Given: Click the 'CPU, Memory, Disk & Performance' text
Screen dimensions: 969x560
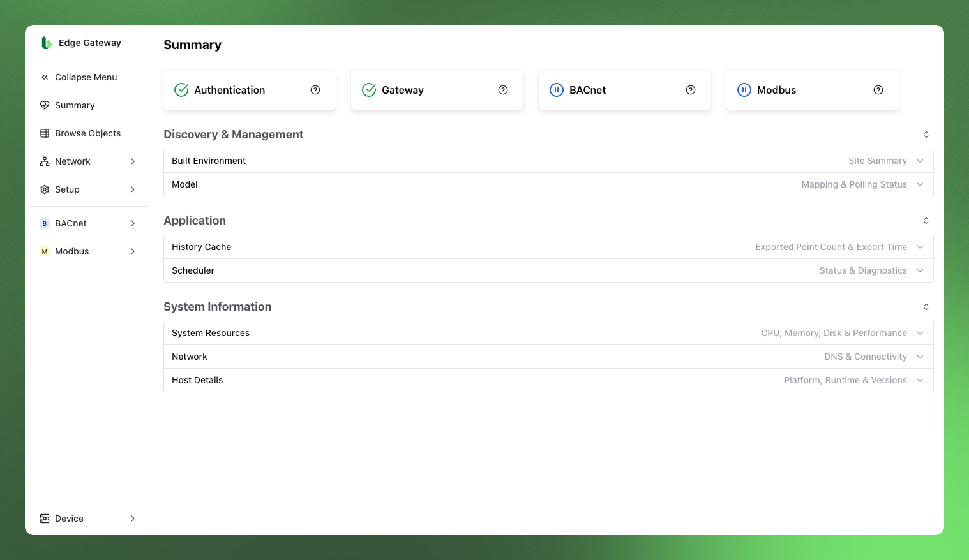Looking at the screenshot, I should pos(834,333).
